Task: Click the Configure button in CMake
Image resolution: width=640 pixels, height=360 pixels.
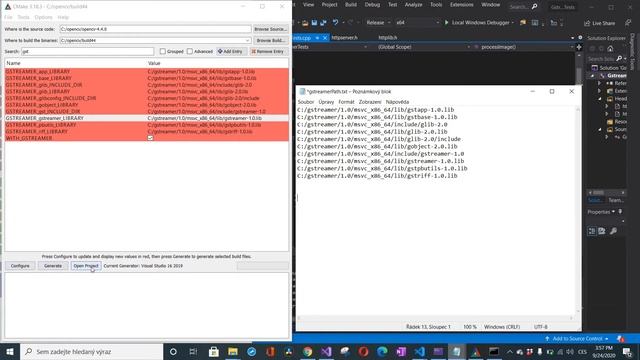Action: coord(20,266)
